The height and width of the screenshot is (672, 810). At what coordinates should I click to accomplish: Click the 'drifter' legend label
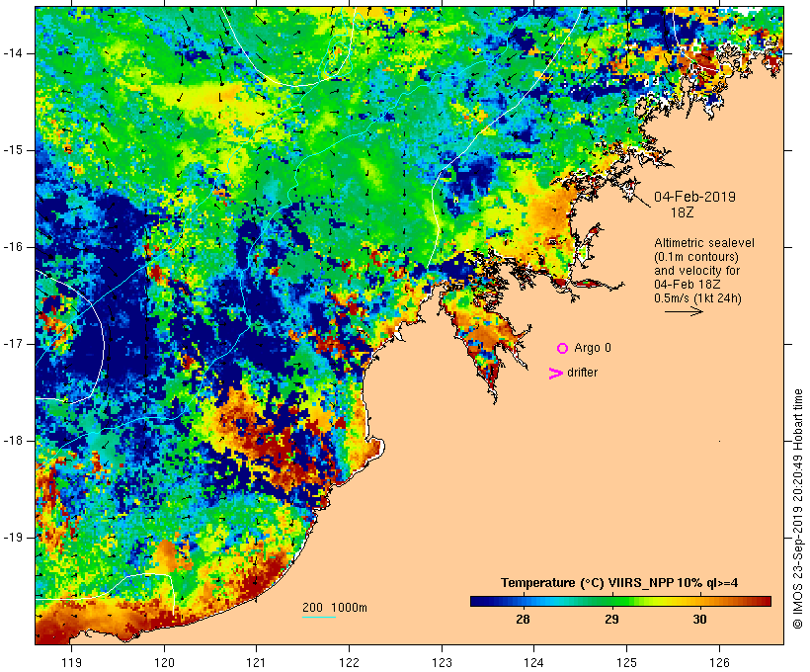coord(582,373)
